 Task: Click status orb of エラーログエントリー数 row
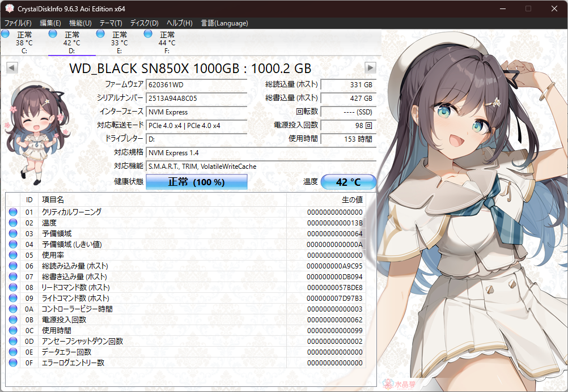click(13, 363)
